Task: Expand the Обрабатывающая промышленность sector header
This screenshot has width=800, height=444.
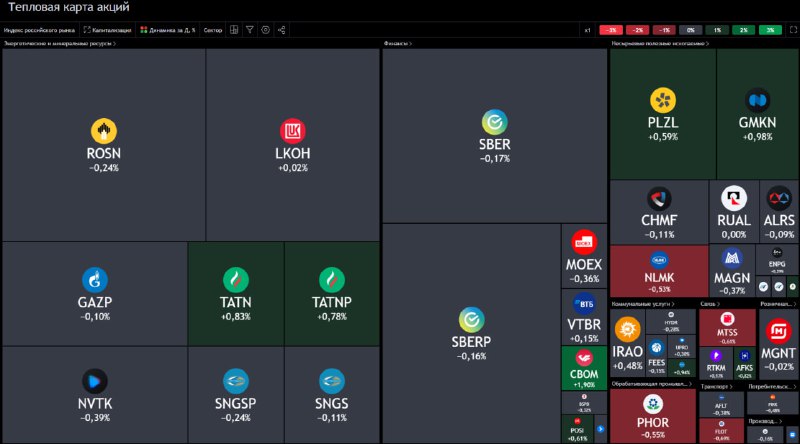Action: [652, 384]
